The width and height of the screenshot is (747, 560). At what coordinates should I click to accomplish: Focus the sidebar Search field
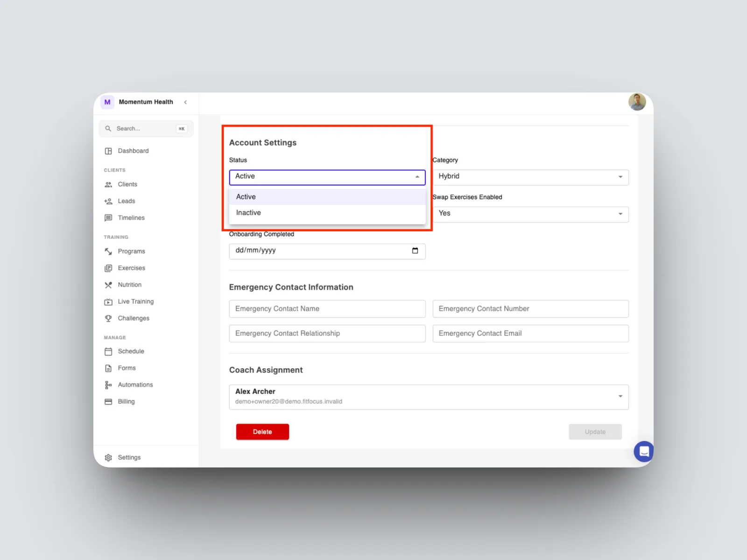(x=146, y=129)
